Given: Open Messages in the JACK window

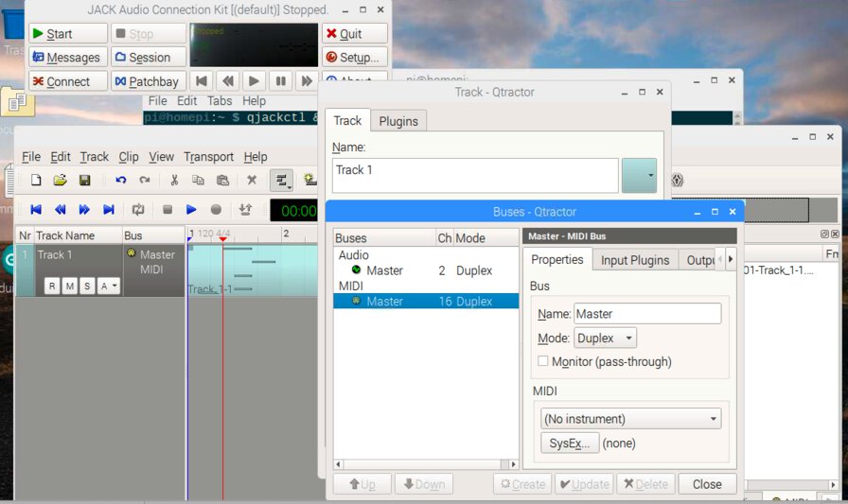Looking at the screenshot, I should pyautogui.click(x=68, y=58).
